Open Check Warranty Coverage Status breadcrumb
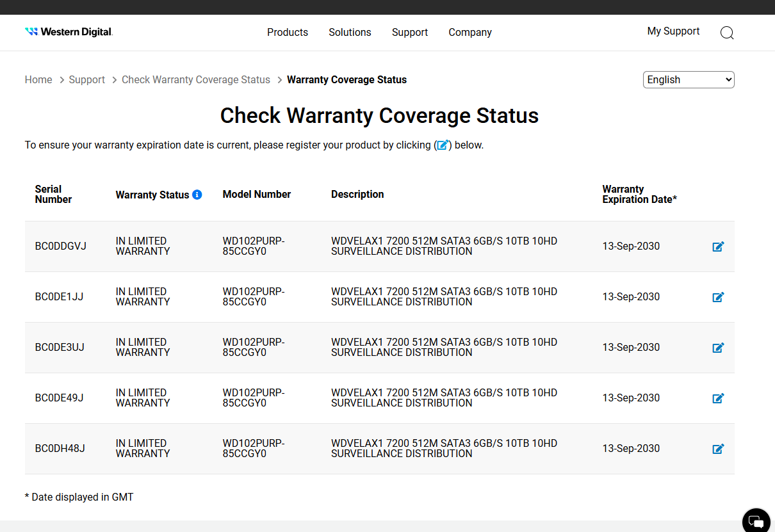 [x=196, y=79]
